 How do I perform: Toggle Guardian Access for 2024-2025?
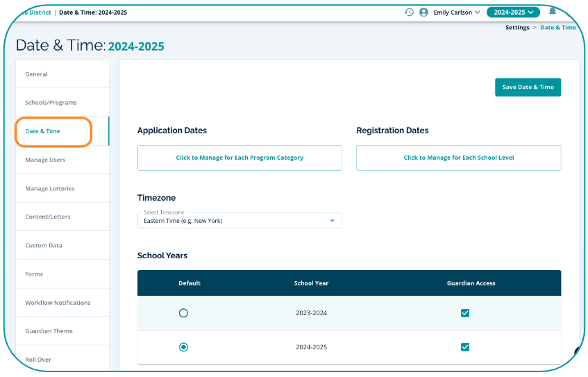pyautogui.click(x=465, y=347)
